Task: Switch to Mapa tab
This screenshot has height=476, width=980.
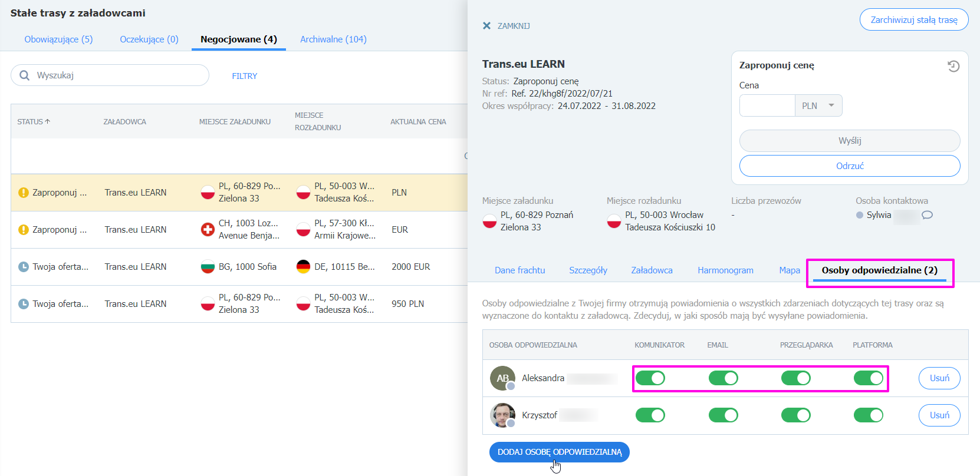Action: pos(790,270)
